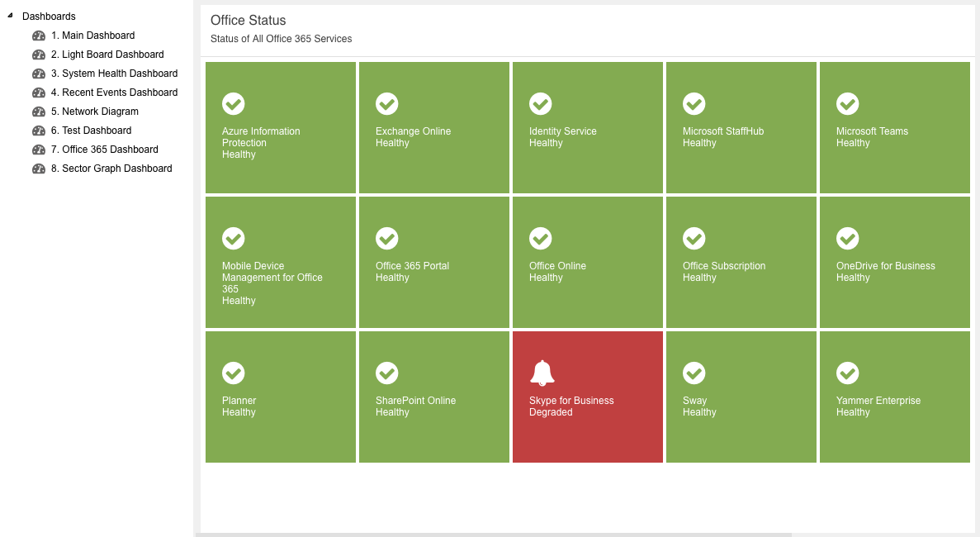
Task: Open 2. Light Board Dashboard
Action: (107, 55)
